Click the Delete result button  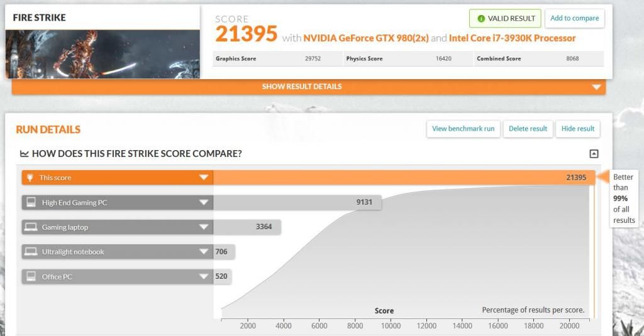tap(528, 129)
